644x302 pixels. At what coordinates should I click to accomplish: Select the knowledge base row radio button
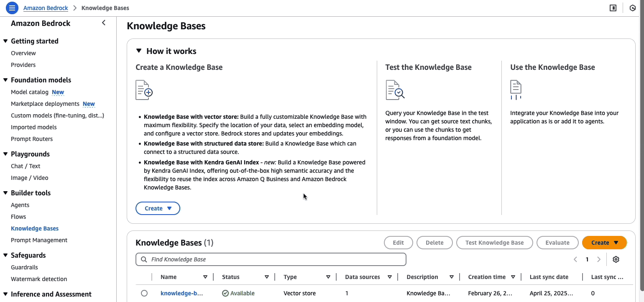pyautogui.click(x=144, y=293)
